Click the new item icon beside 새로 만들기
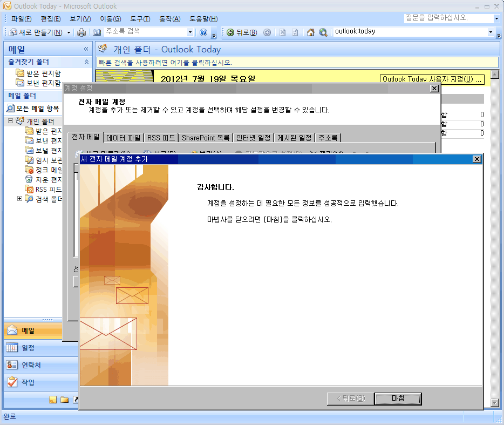The height and width of the screenshot is (425, 504). click(x=13, y=32)
